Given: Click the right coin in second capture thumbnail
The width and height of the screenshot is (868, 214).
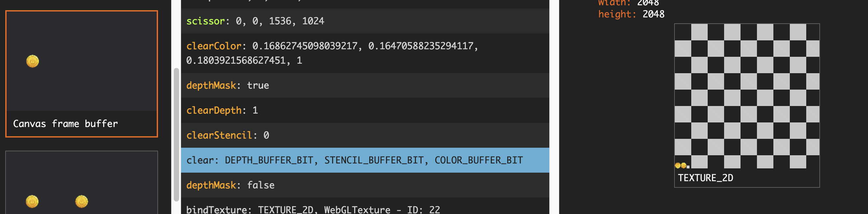Looking at the screenshot, I should coord(81,202).
